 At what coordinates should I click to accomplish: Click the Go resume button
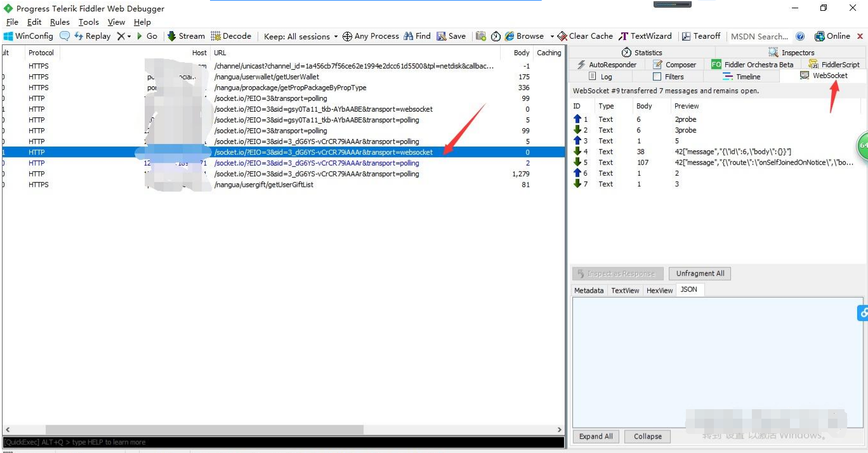point(147,36)
